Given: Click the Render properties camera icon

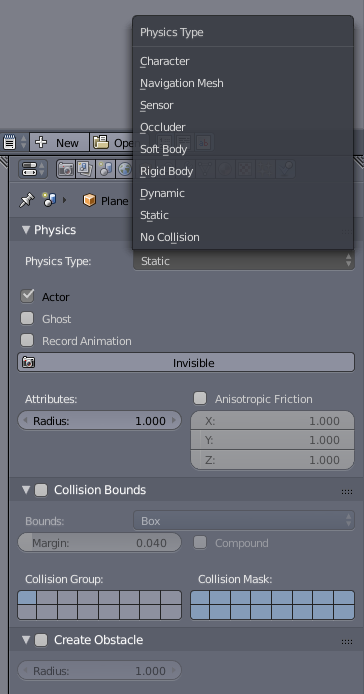Looking at the screenshot, I should 66,169.
